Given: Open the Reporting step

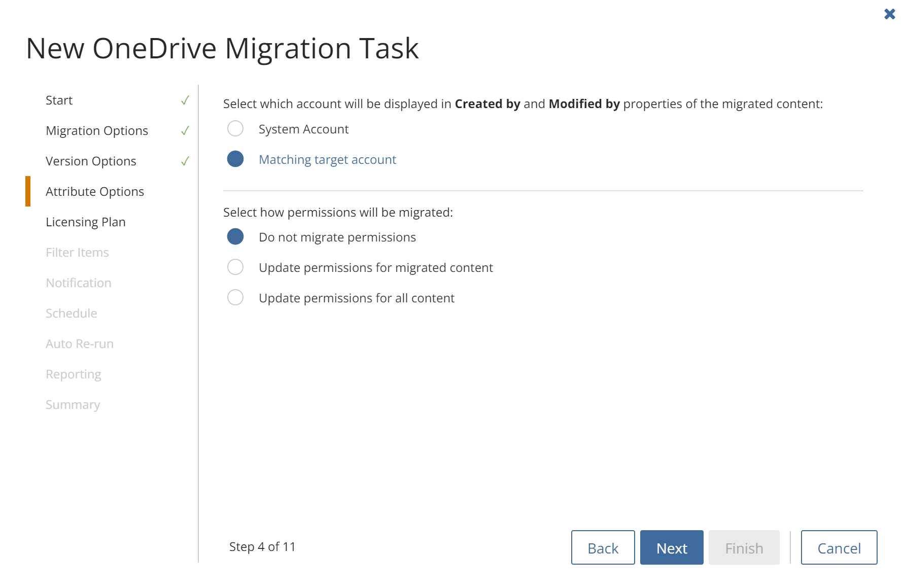Looking at the screenshot, I should point(74,374).
